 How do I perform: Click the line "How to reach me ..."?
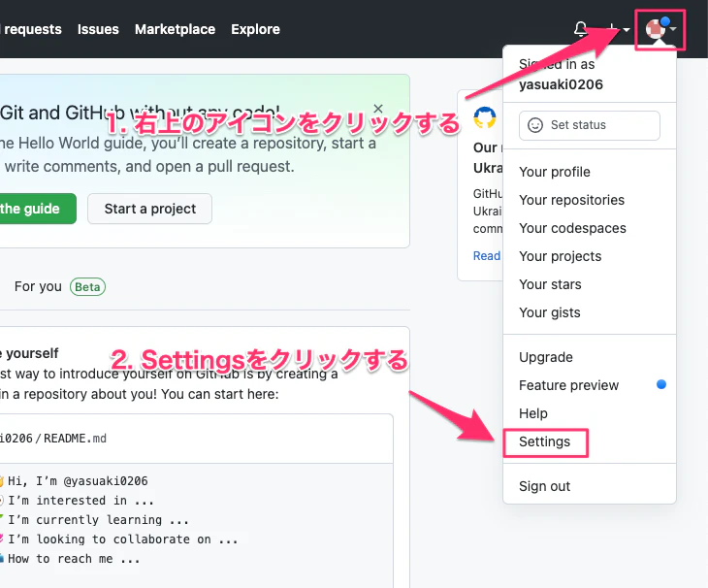[x=74, y=559]
